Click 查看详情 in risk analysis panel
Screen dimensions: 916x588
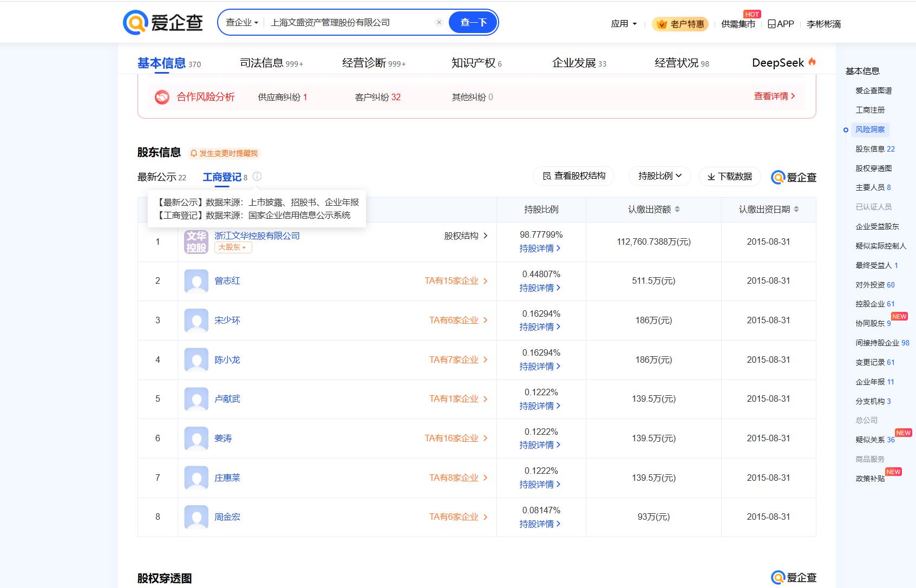(774, 96)
